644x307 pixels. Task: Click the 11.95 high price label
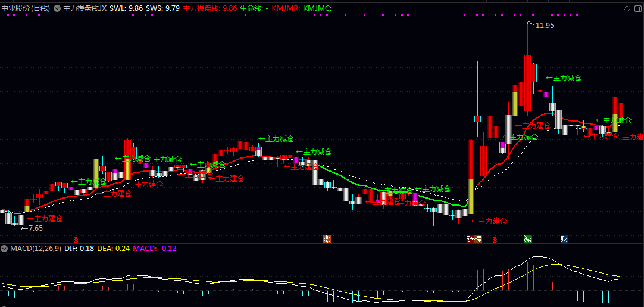[545, 26]
